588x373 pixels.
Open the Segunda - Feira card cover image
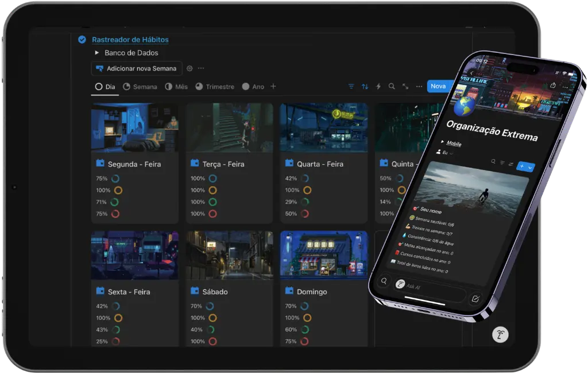click(134, 128)
